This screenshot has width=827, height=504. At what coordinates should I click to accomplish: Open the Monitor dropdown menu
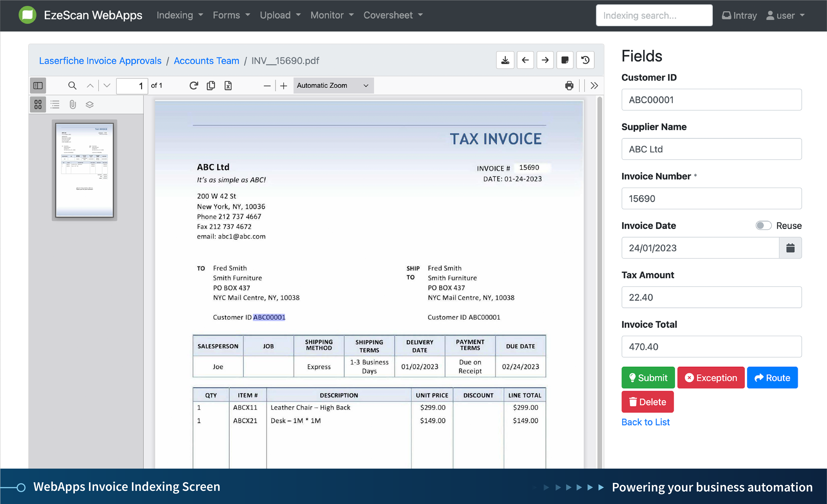tap(332, 15)
